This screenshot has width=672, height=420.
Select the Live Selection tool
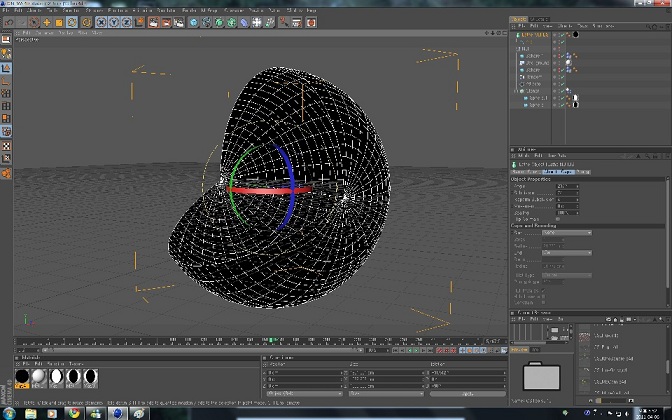tap(34, 22)
